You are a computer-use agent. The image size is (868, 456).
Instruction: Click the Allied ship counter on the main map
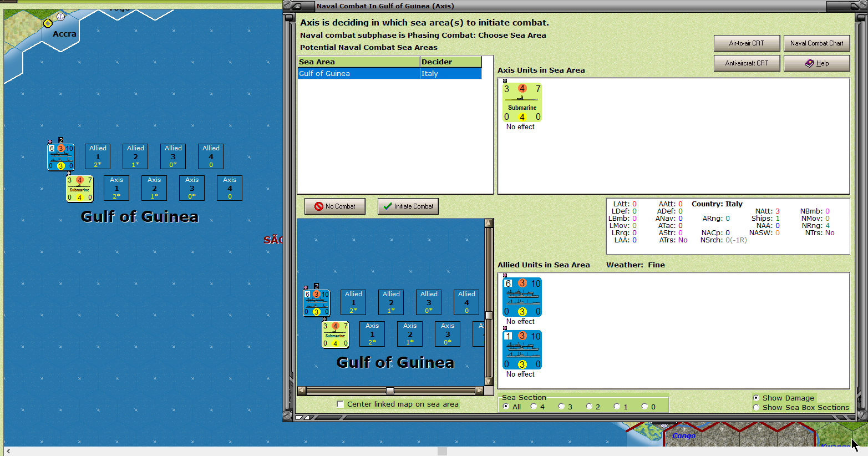60,156
